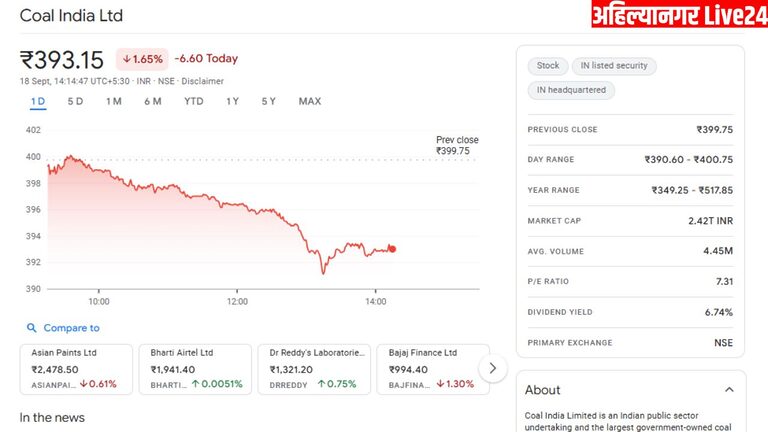Screen dimensions: 768x432
Task: Click the Compare to search icon
Action: tap(32, 328)
